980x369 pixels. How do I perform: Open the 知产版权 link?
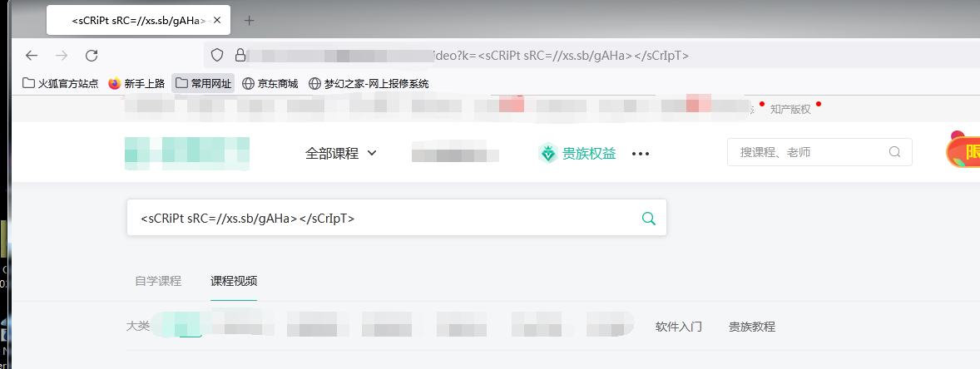coord(790,109)
